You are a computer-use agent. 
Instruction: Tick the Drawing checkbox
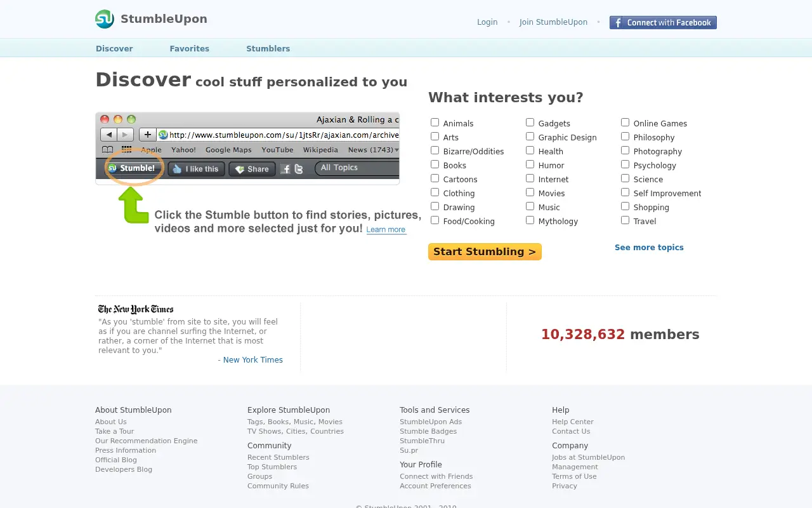click(x=435, y=206)
